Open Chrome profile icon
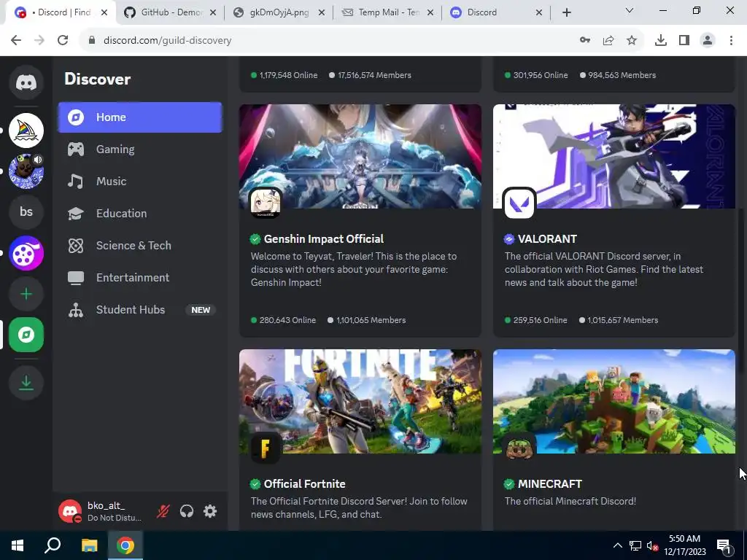747x560 pixels. [x=708, y=41]
